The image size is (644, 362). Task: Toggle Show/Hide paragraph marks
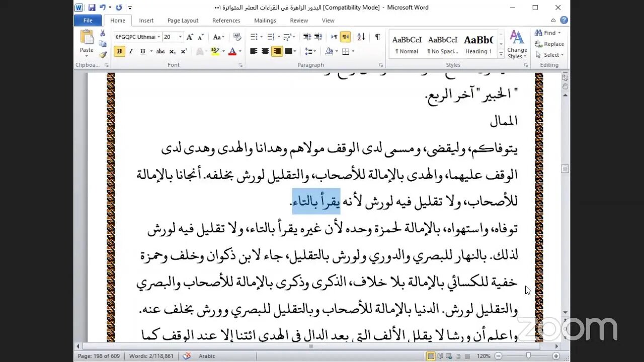coord(377,37)
